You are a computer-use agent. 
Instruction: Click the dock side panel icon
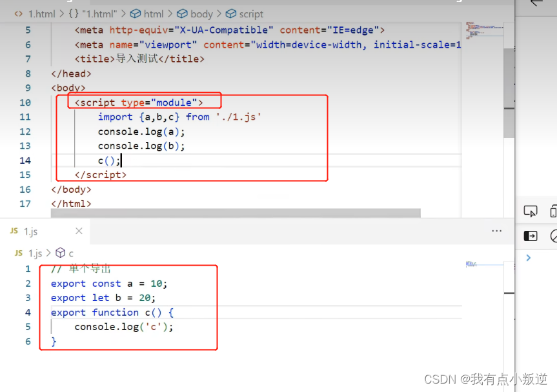point(531,236)
